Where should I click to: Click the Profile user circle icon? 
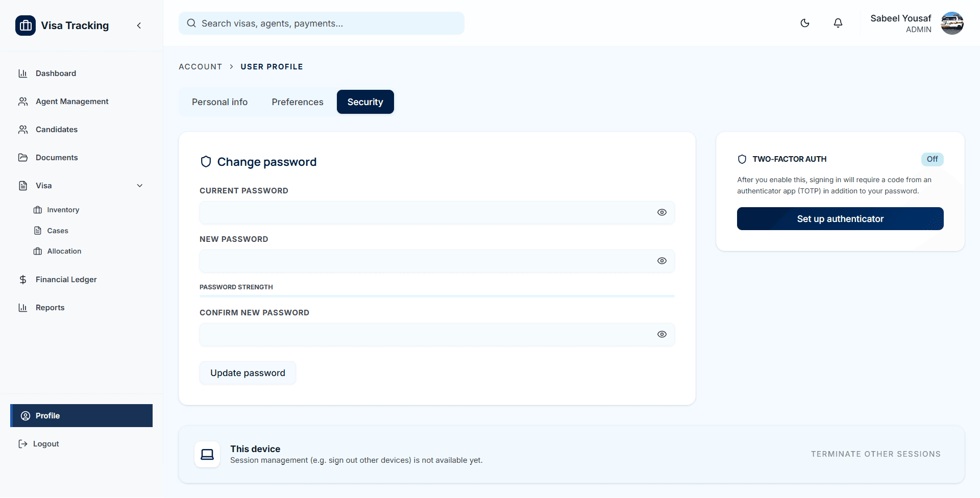click(x=26, y=416)
